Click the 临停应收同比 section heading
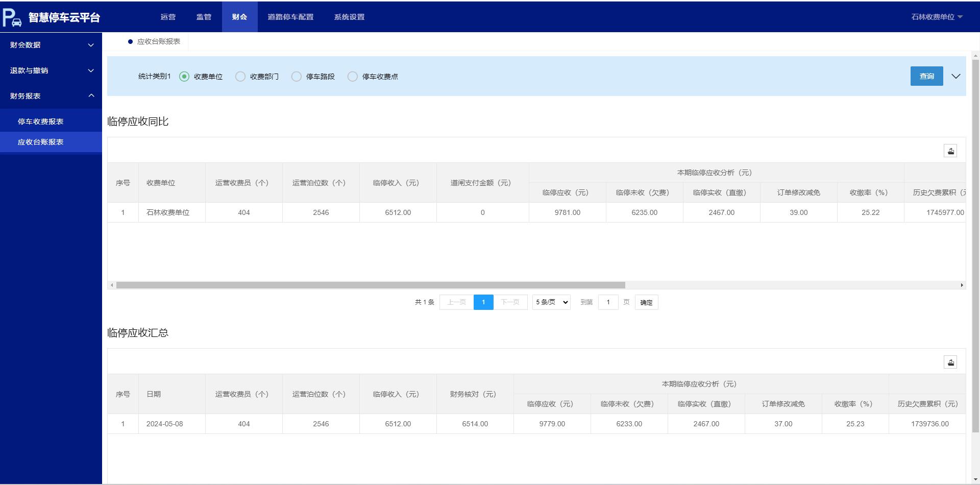Image resolution: width=980 pixels, height=485 pixels. point(138,122)
